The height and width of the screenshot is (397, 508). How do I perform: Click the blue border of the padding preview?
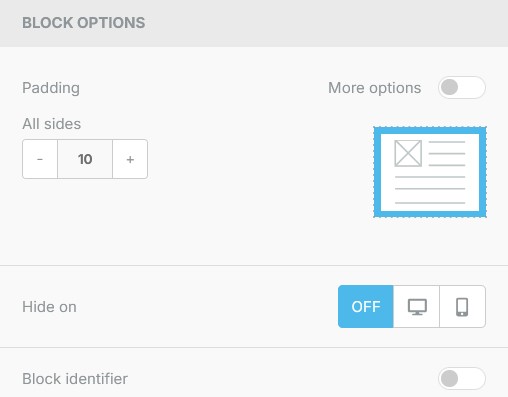pyautogui.click(x=377, y=172)
